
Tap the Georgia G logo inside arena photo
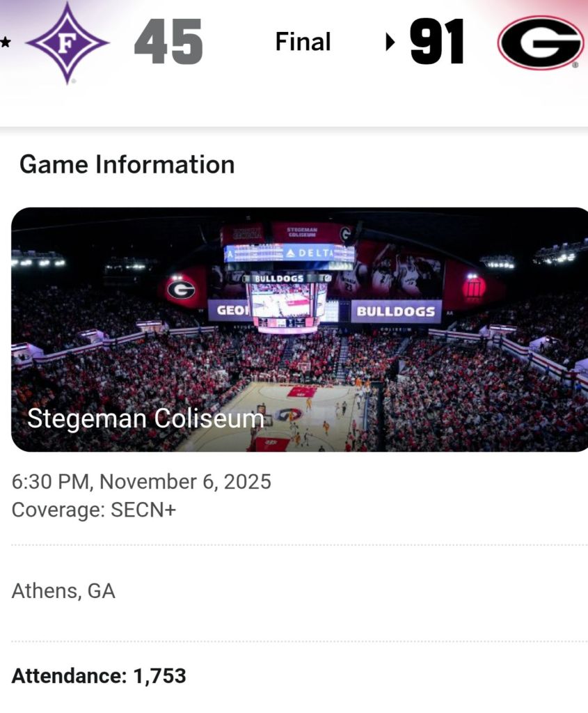point(181,288)
